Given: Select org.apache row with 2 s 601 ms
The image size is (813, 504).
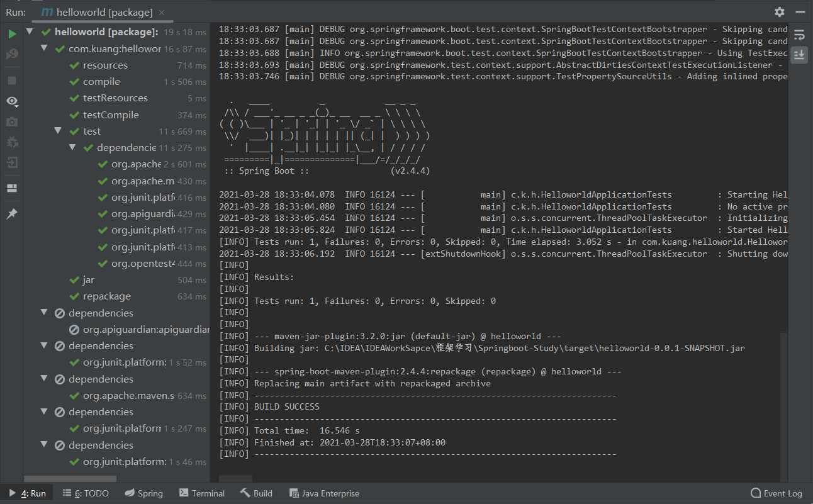Looking at the screenshot, I should click(x=116, y=164).
